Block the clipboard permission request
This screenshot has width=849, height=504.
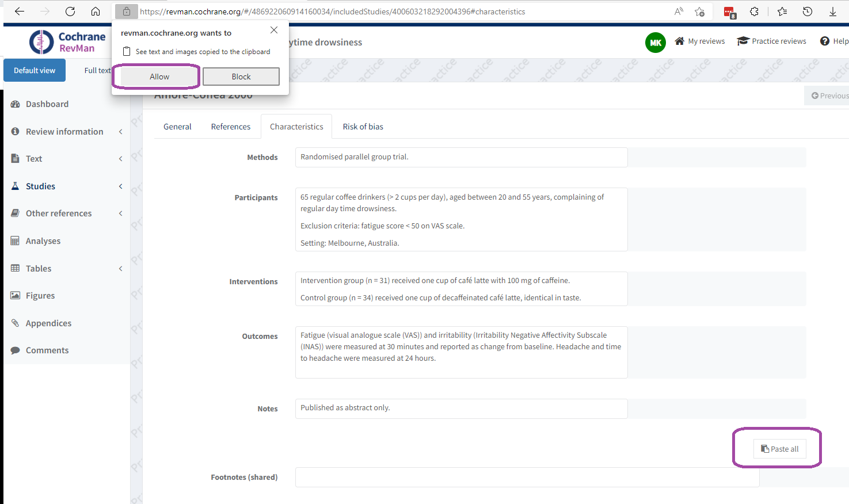tap(241, 77)
